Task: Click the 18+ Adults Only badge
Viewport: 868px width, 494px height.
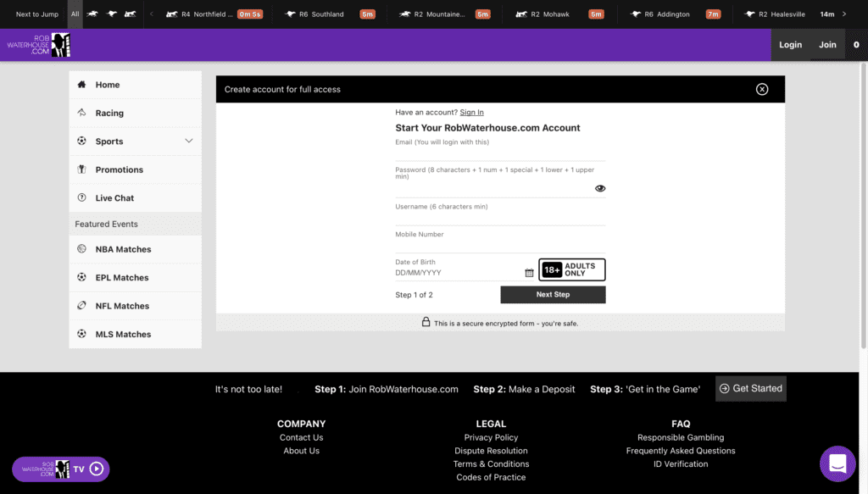Action: 572,270
